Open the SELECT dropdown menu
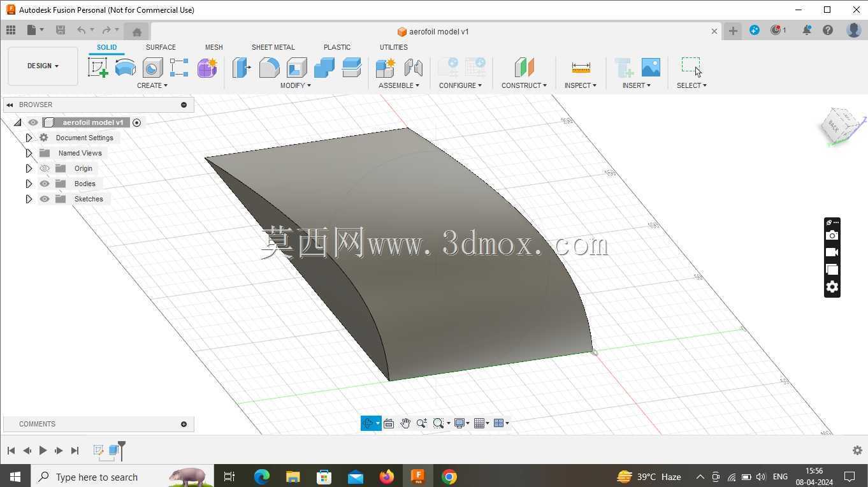The image size is (868, 487). [x=691, y=85]
